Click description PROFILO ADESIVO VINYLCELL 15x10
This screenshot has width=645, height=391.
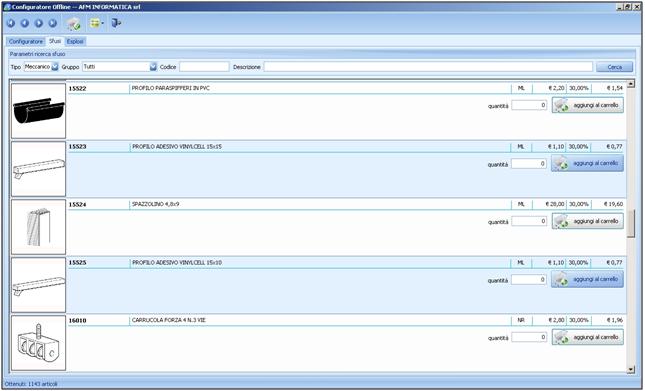pyautogui.click(x=177, y=262)
